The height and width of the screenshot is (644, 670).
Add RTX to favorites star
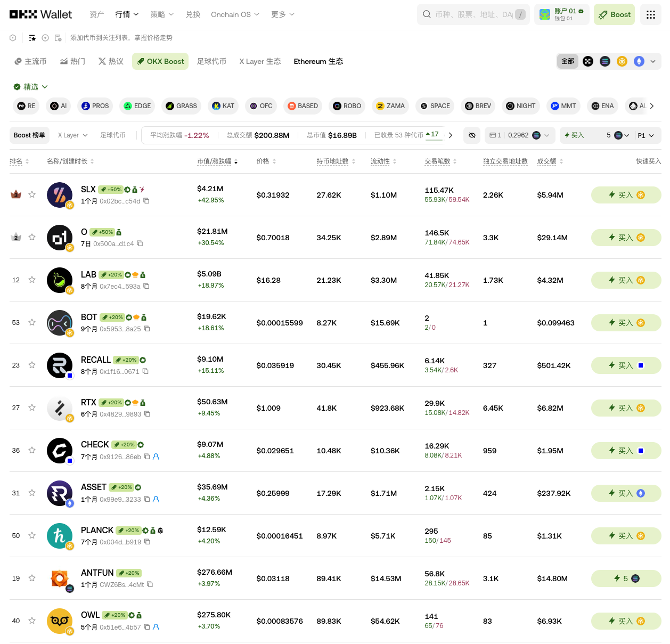coord(32,407)
